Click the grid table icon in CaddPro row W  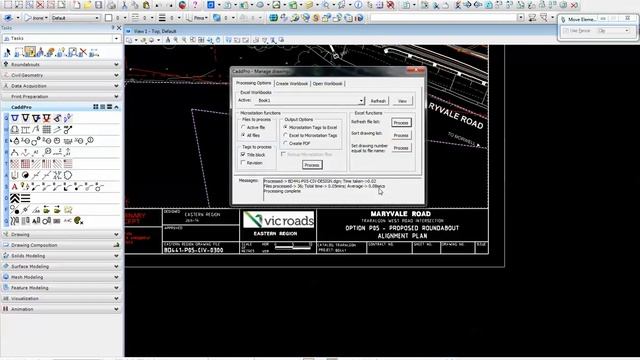47,130
